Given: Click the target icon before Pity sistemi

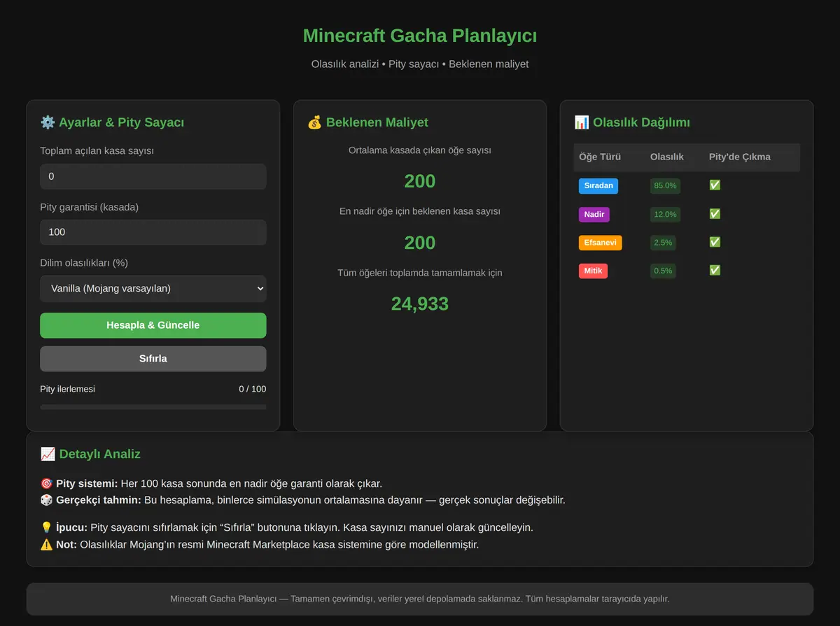Looking at the screenshot, I should [47, 483].
